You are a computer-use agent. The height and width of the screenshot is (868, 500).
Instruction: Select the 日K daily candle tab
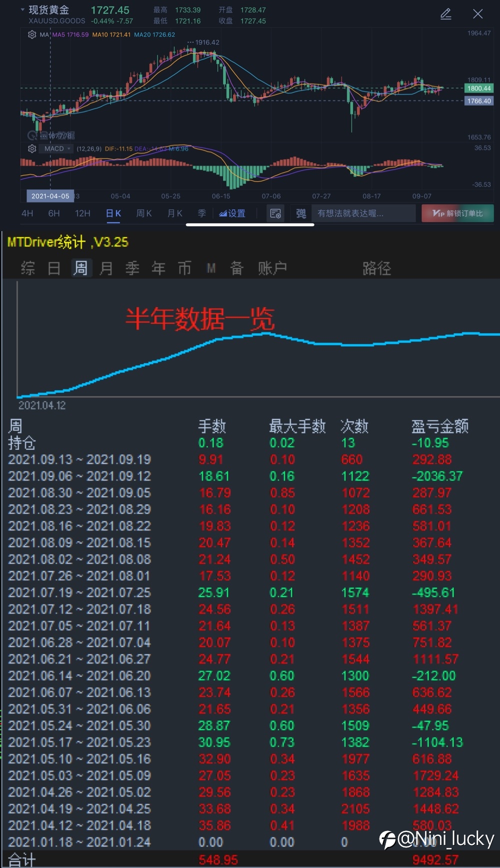click(x=113, y=214)
